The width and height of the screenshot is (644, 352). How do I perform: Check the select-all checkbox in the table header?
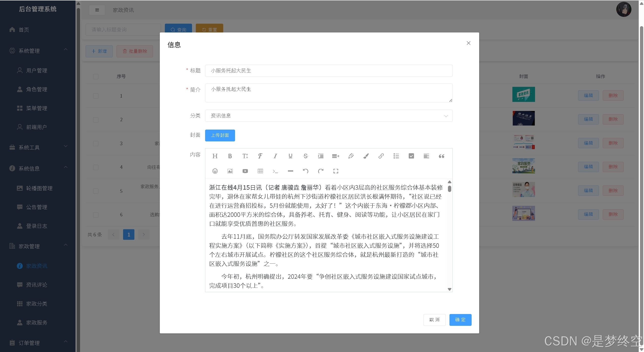click(x=96, y=76)
